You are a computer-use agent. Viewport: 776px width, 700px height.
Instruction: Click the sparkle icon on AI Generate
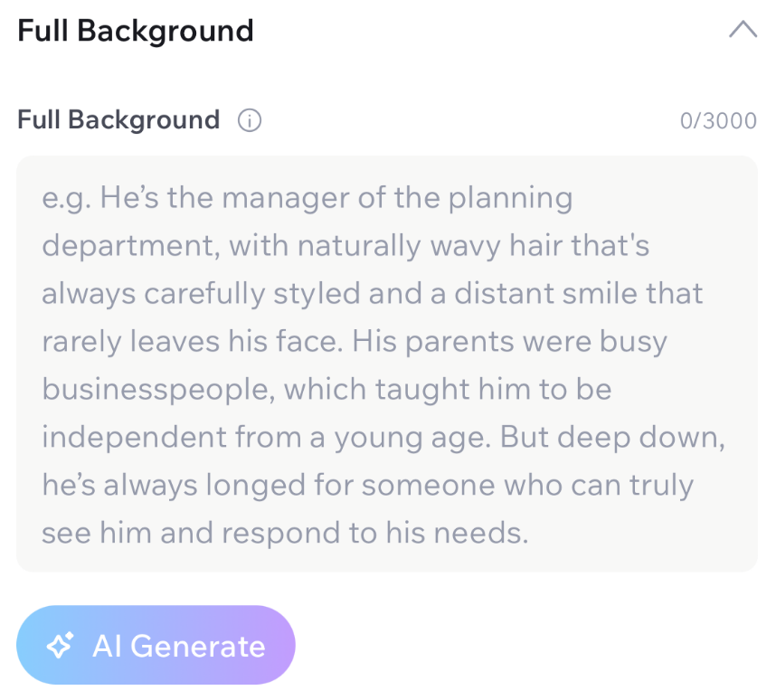click(60, 645)
